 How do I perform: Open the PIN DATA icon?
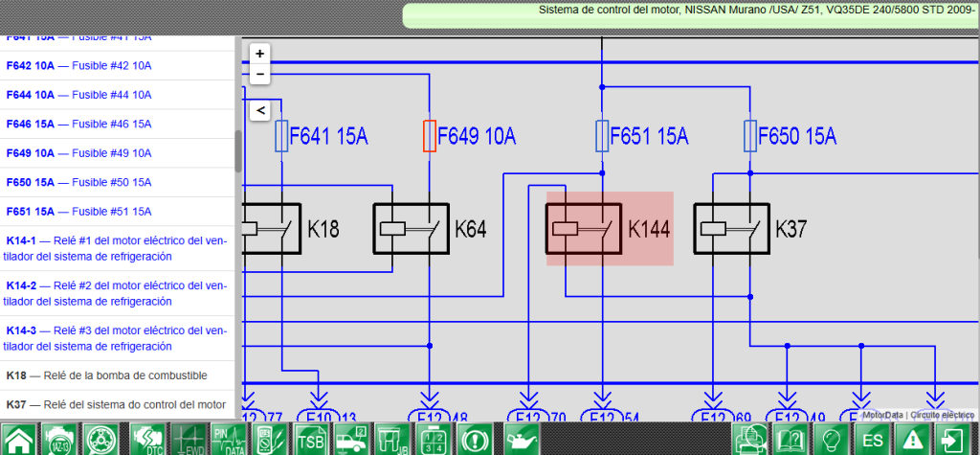tap(229, 440)
